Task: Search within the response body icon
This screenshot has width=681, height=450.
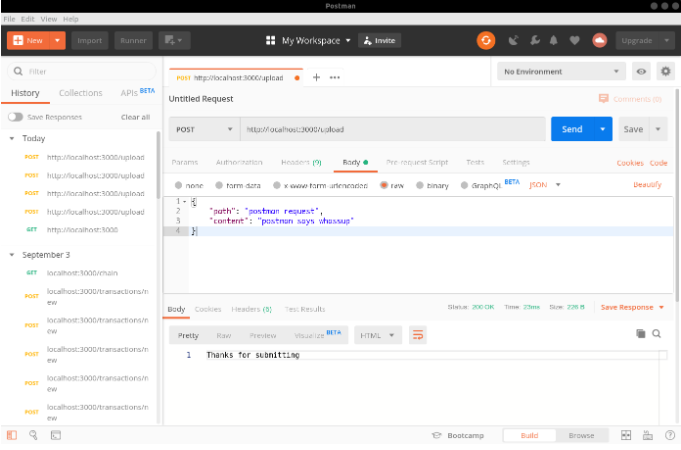Action: [x=656, y=333]
